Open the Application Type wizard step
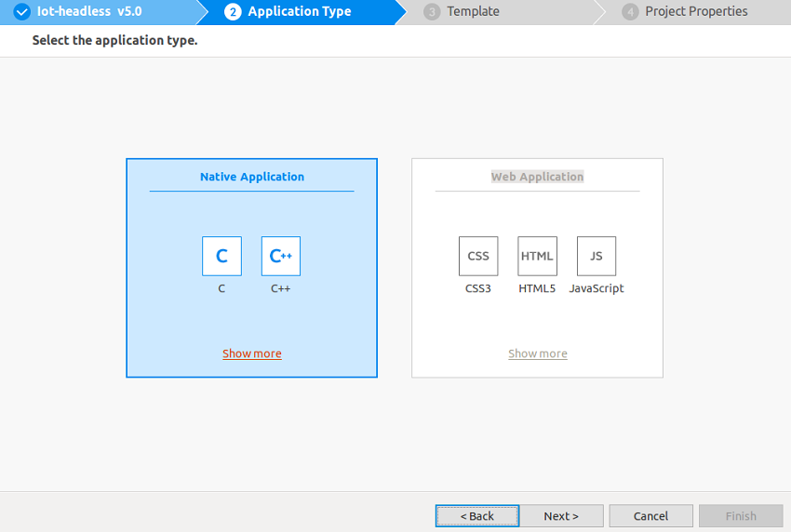The image size is (791, 532). coord(300,12)
